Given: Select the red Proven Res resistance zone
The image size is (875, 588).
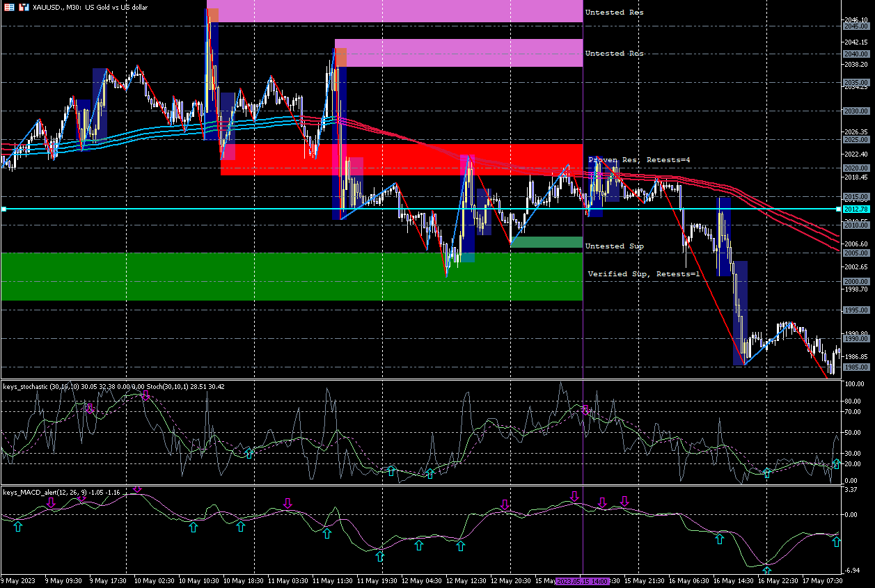Looking at the screenshot, I should click(x=402, y=159).
